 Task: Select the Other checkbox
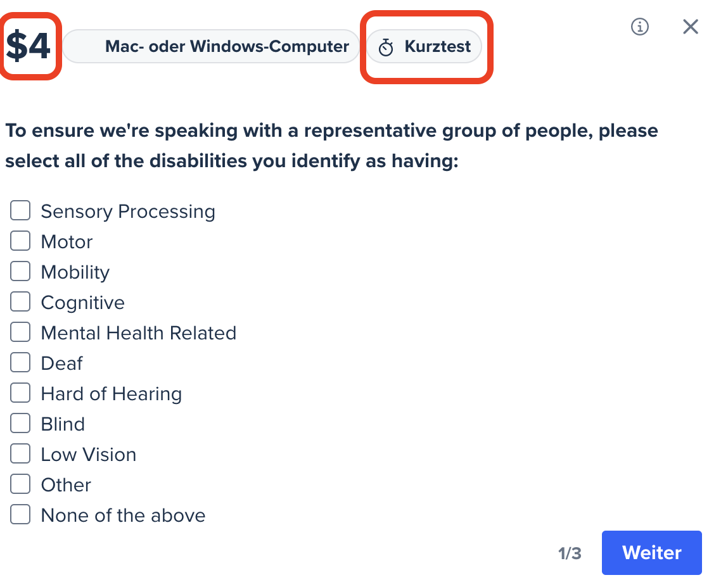pos(20,484)
